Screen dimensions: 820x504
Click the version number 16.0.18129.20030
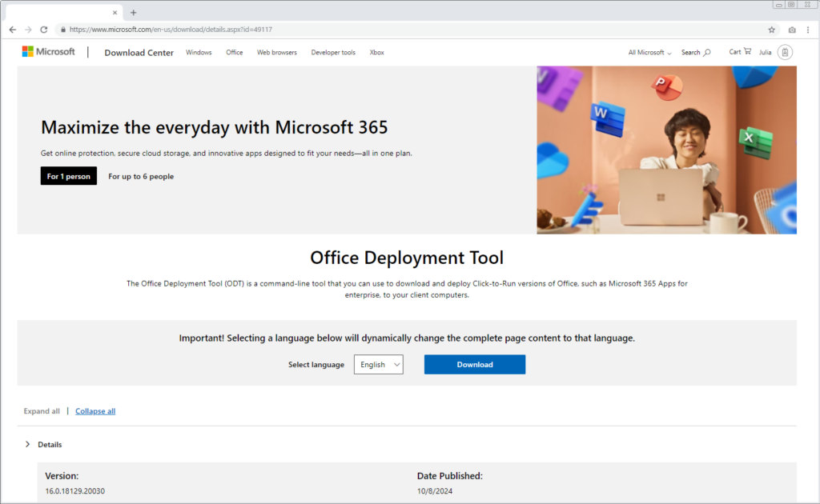[74, 490]
